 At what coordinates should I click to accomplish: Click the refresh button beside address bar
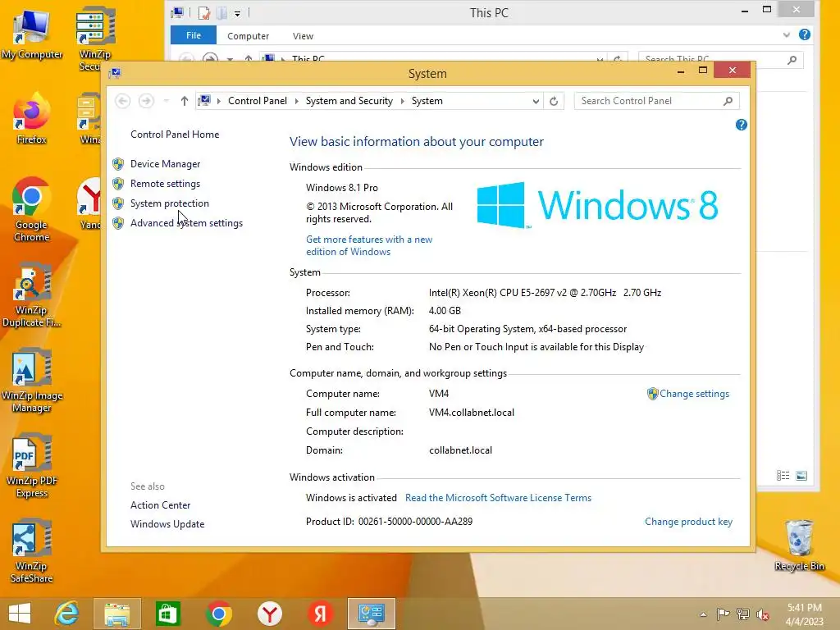554,101
